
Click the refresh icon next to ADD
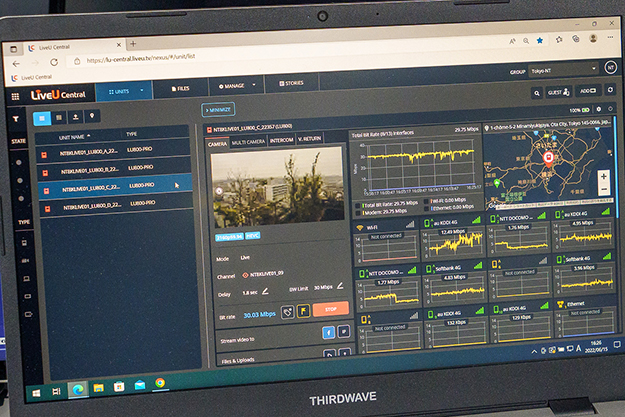coord(611,91)
